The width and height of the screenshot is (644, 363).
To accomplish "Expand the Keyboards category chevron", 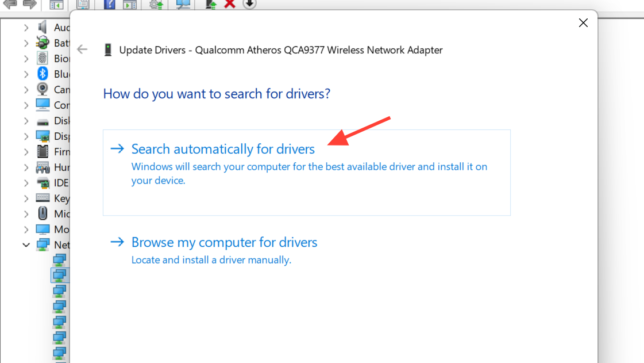I will click(26, 198).
